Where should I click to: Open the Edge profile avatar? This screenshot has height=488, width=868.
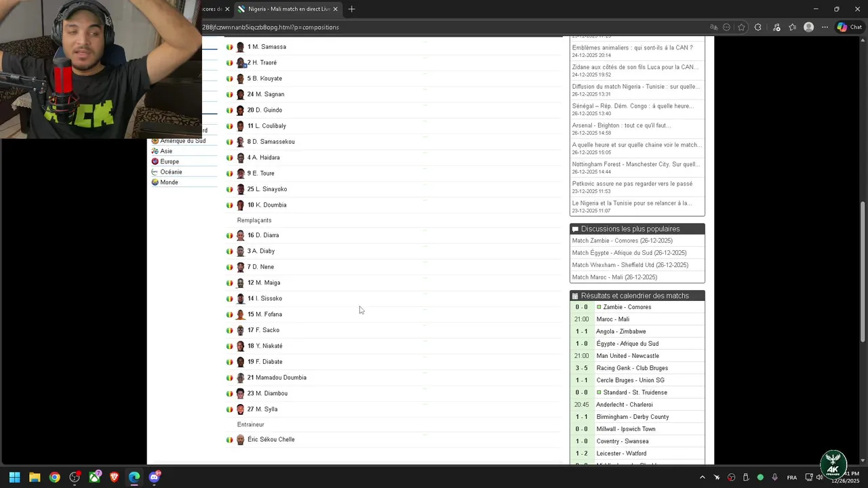pyautogui.click(x=808, y=27)
